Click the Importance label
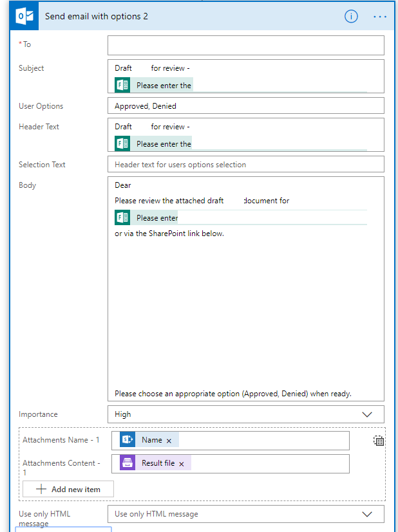This screenshot has height=532, width=398. 38,414
